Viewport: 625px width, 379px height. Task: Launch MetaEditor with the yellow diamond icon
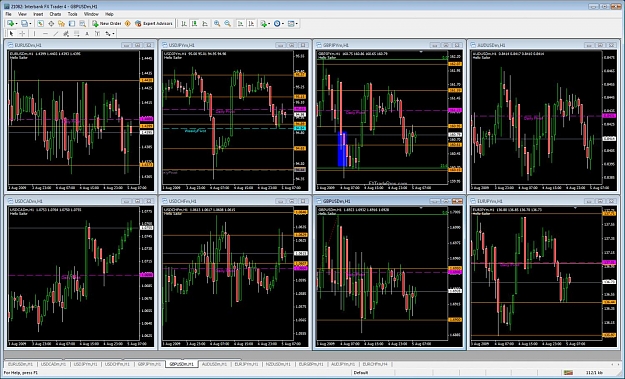pos(128,24)
